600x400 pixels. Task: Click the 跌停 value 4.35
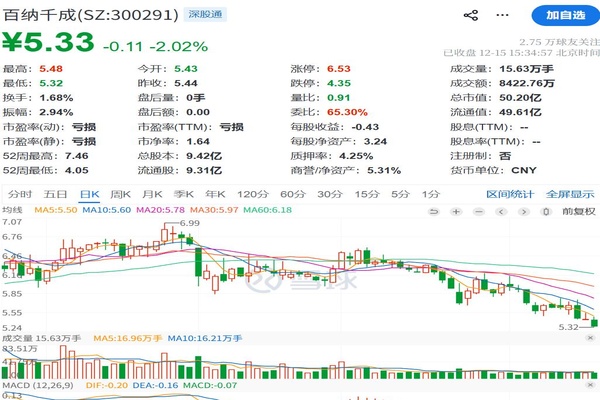tap(339, 83)
